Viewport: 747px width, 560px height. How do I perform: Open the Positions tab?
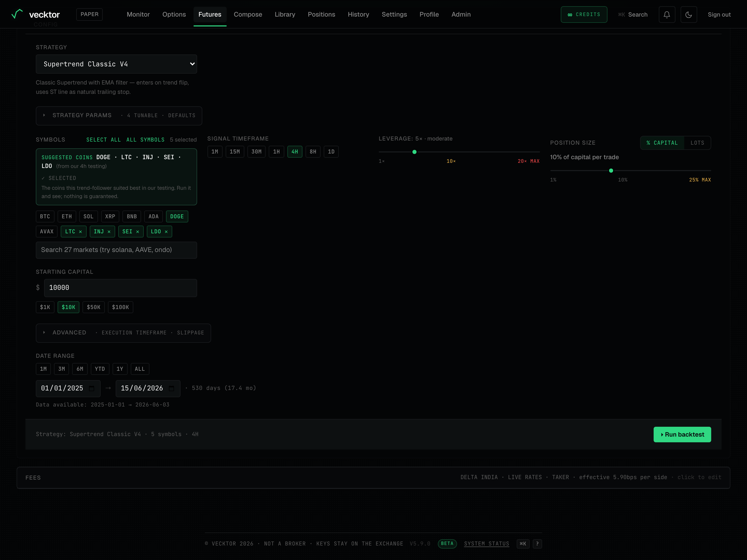pyautogui.click(x=321, y=15)
